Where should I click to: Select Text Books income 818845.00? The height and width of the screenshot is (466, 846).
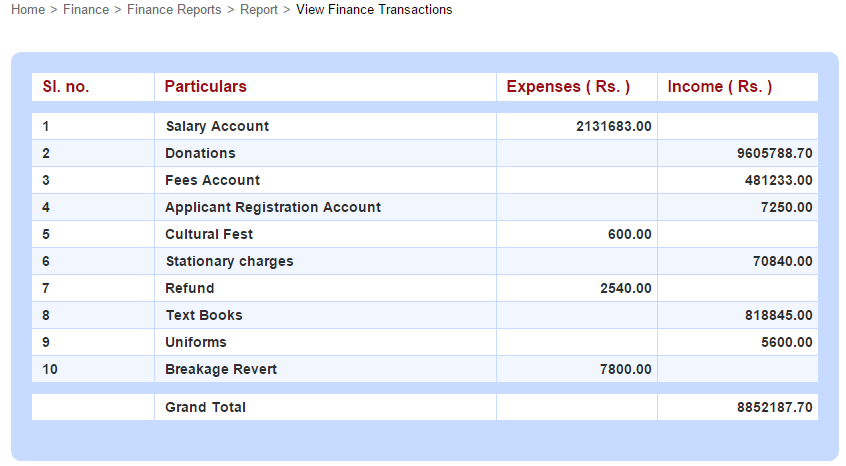tap(778, 315)
